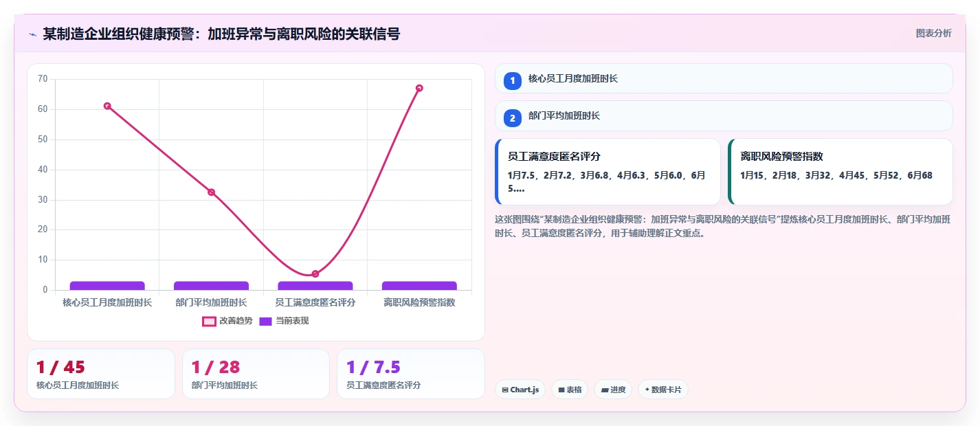
Task: Click the description paragraph starting 这张图围绕
Action: [723, 226]
